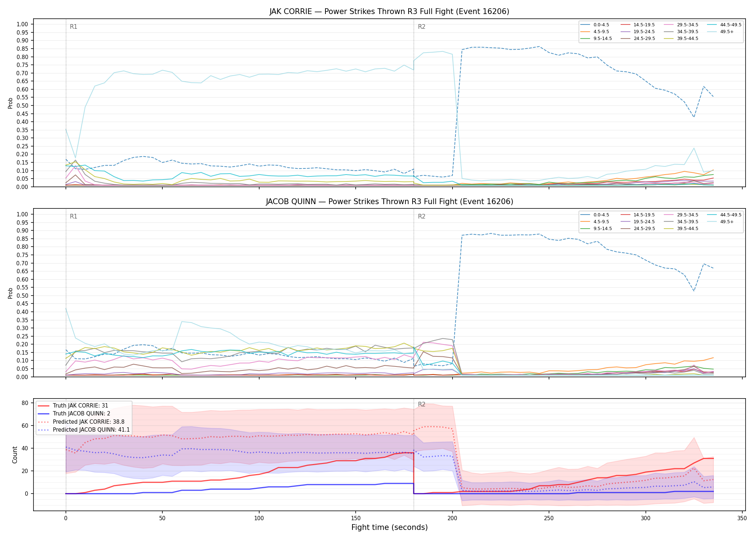This screenshot has width=756, height=540.
Task: Click the 'Prob' axis label of JACOB QUINN chart
Action: (x=10, y=293)
